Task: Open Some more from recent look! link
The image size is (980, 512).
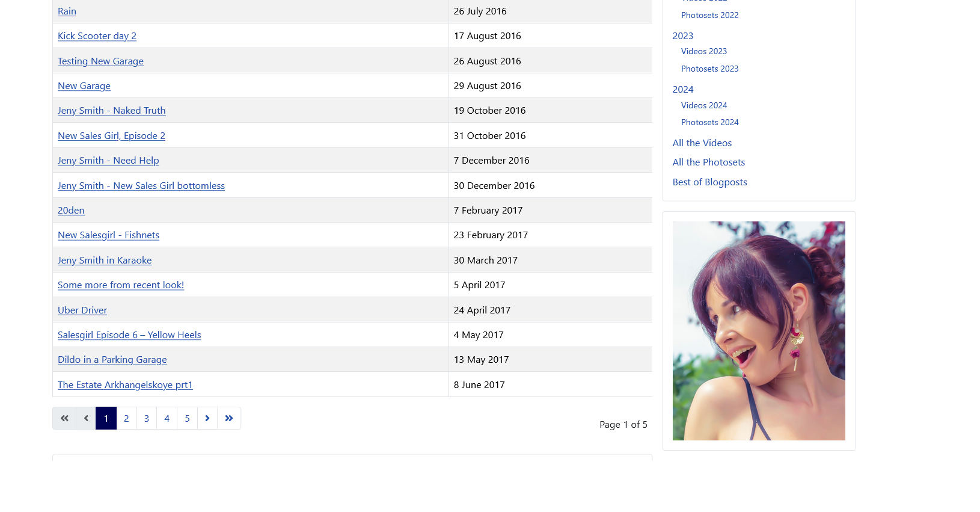Action: [x=121, y=285]
